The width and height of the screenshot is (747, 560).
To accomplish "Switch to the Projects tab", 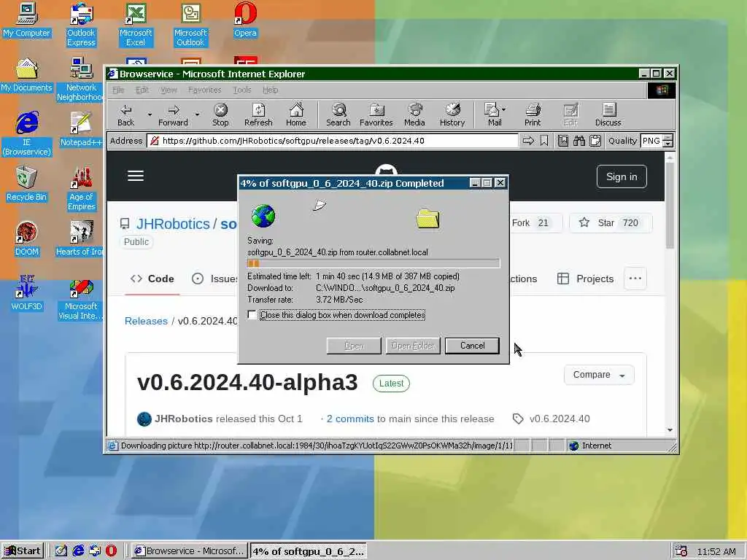I will (586, 279).
